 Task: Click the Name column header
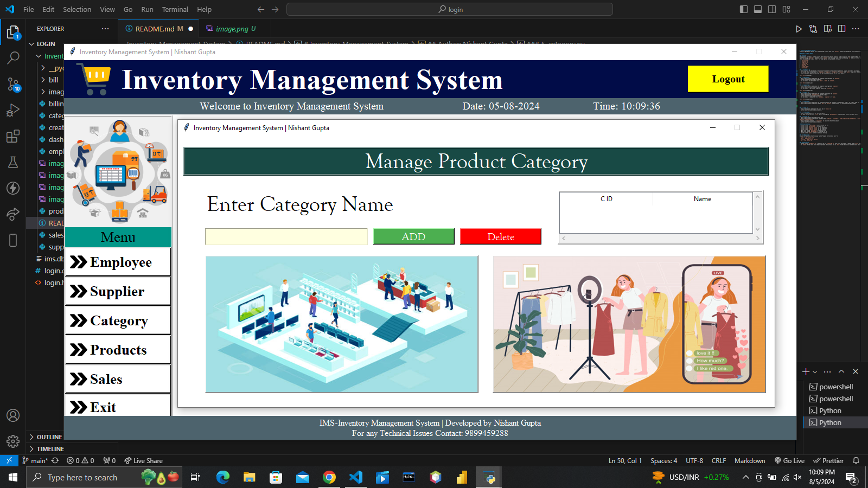(703, 199)
